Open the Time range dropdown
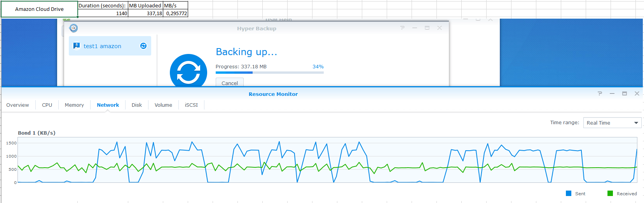 tap(612, 123)
